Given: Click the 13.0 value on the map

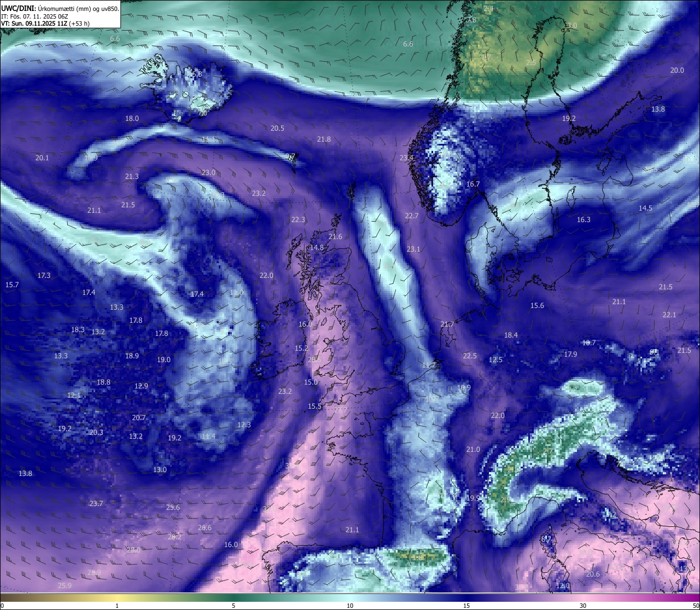Looking at the screenshot, I should coord(160,469).
